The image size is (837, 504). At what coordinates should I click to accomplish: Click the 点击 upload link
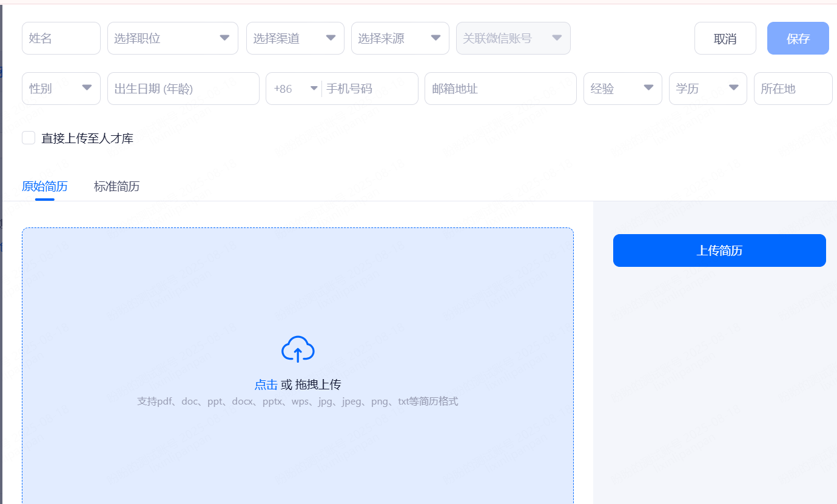click(266, 385)
